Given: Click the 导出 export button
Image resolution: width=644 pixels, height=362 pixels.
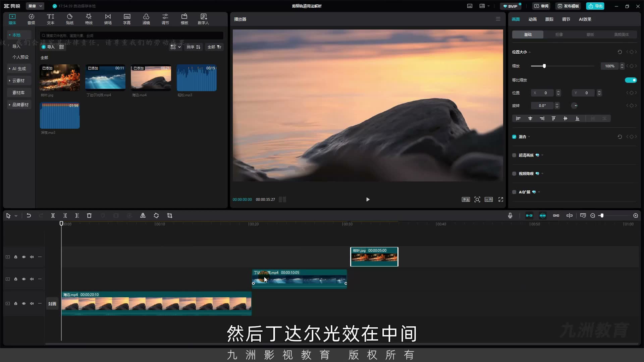Looking at the screenshot, I should click(595, 6).
